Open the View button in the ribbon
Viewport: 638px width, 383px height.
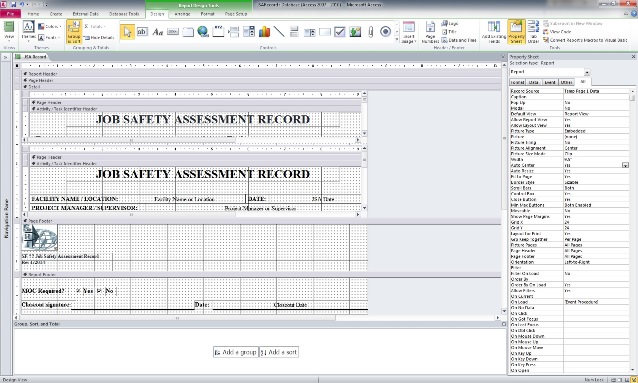pos(9,32)
